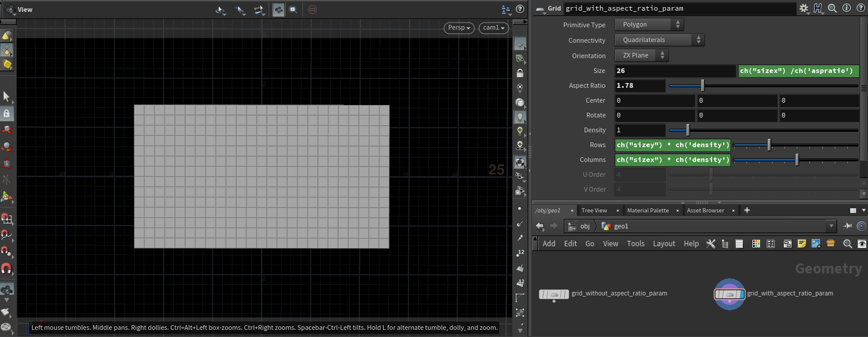Image resolution: width=868 pixels, height=337 pixels.
Task: Click the wrench tool icon in the network toolbar
Action: (x=710, y=244)
